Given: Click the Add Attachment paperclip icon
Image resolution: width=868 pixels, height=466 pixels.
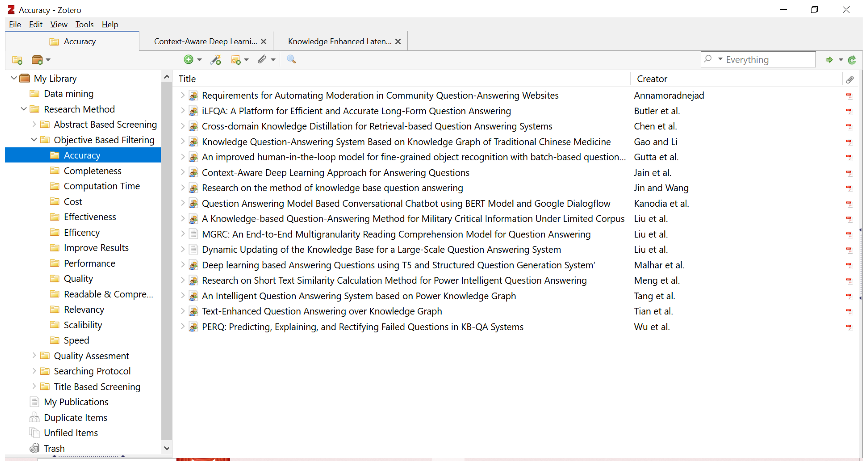Looking at the screenshot, I should click(262, 60).
